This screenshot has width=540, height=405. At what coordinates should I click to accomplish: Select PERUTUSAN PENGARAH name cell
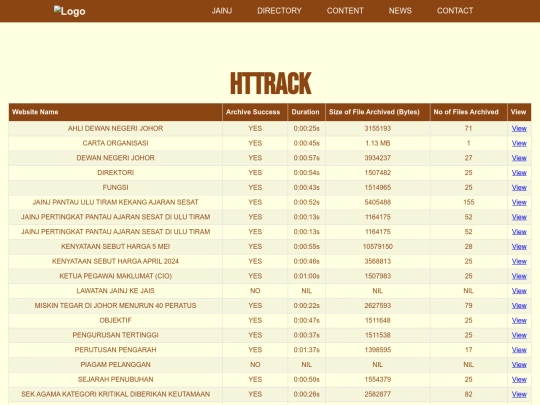coord(115,350)
